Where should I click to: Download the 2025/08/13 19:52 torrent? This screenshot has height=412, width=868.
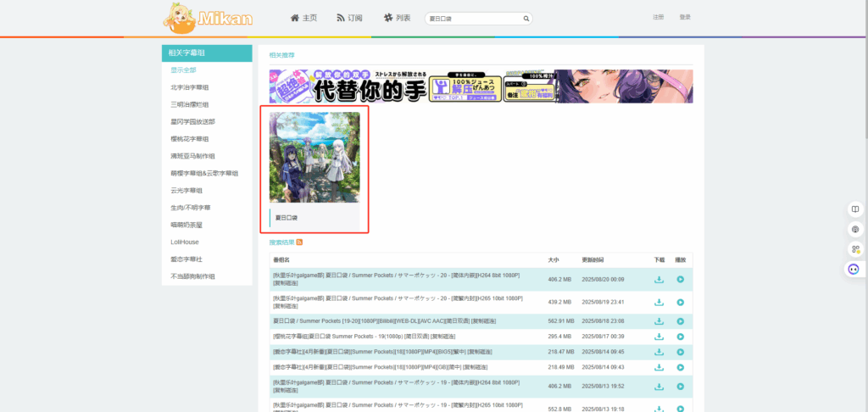tap(659, 386)
